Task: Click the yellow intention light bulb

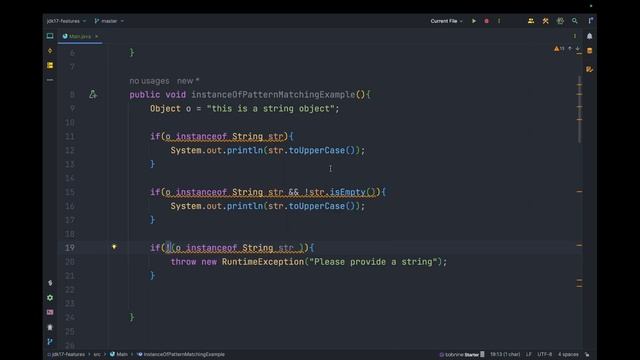Action: (114, 247)
